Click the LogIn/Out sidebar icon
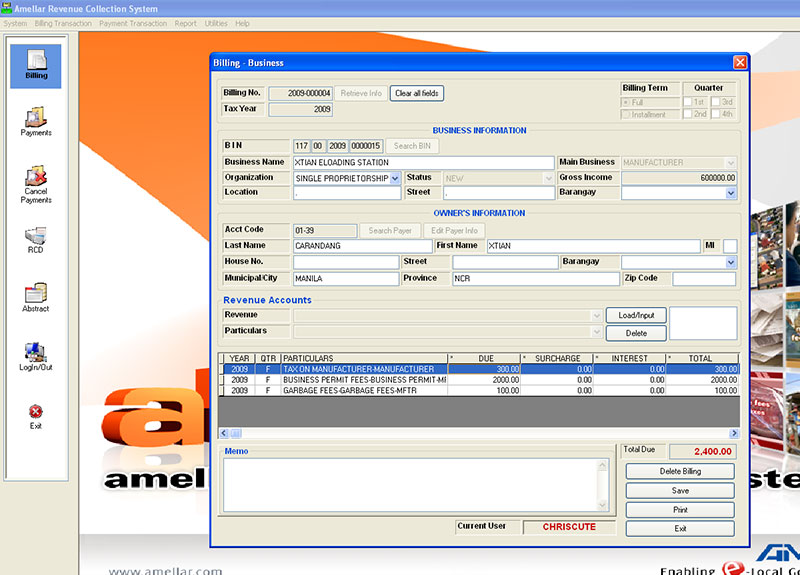The width and height of the screenshot is (800, 575). [36, 355]
